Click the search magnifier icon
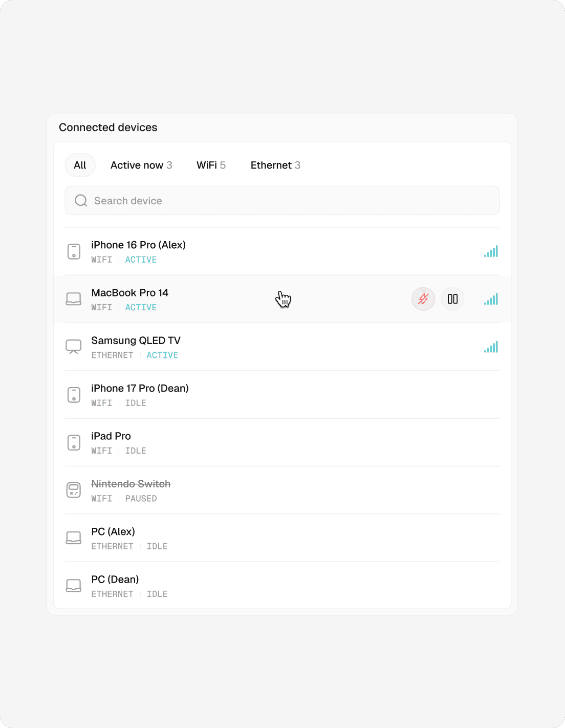The image size is (565, 728). pyautogui.click(x=81, y=201)
